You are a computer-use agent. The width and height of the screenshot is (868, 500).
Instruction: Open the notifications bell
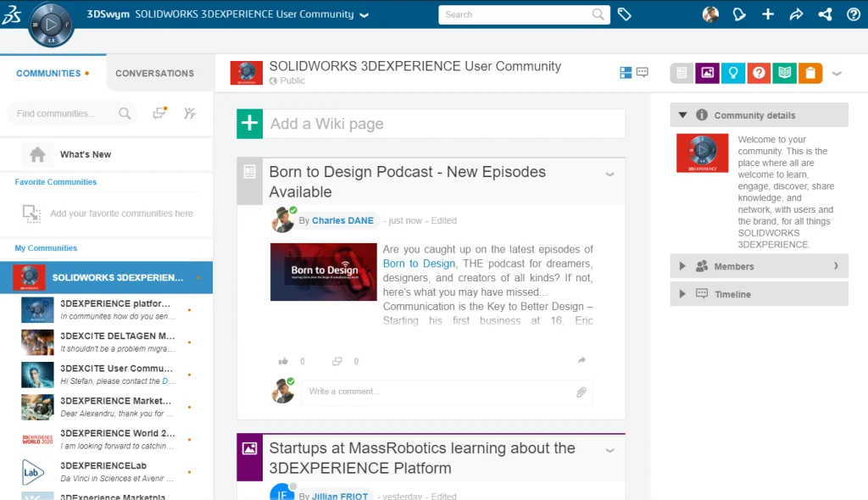739,14
